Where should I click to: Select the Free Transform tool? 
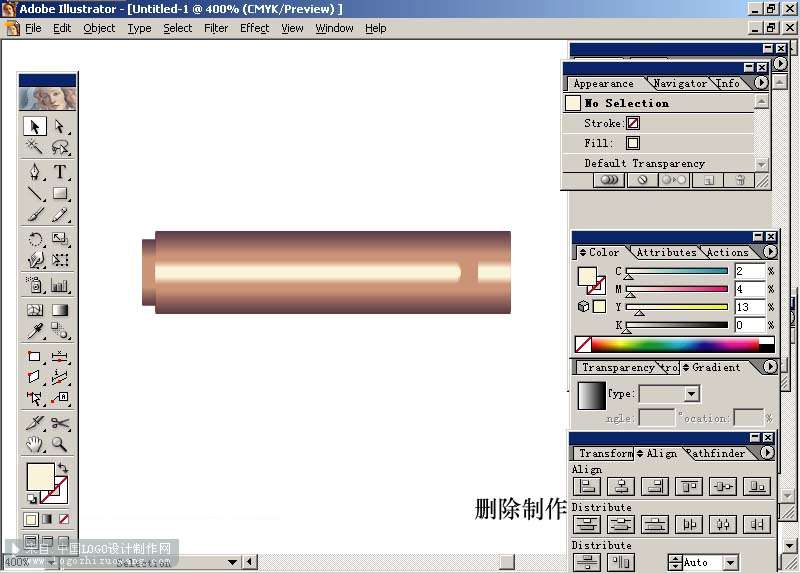[x=60, y=260]
